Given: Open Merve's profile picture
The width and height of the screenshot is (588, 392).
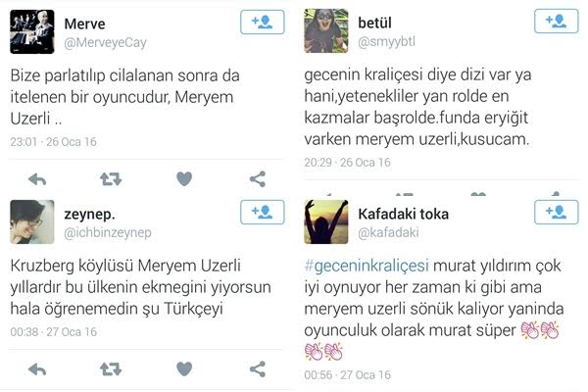Looking at the screenshot, I should coord(32,32).
